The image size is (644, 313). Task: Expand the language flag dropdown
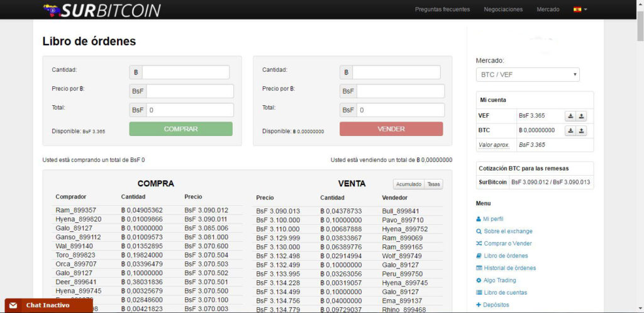coord(580,9)
